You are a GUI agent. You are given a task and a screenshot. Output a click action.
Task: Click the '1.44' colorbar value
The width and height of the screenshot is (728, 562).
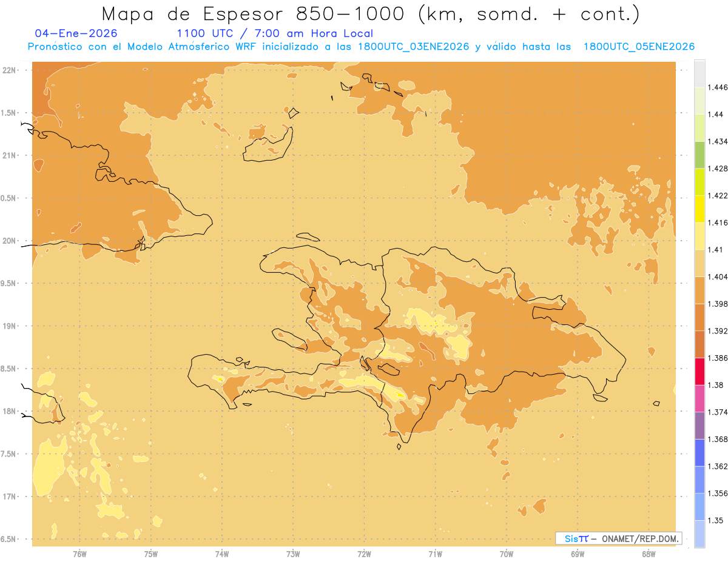tap(716, 114)
